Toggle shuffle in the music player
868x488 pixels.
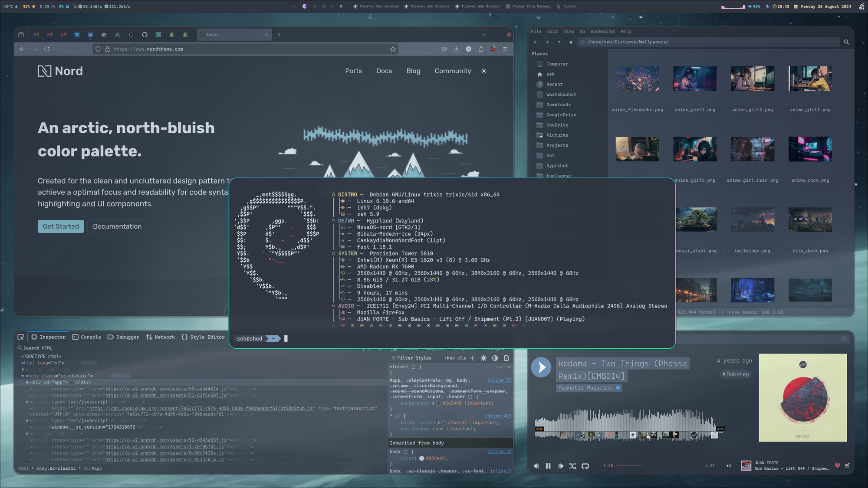click(x=573, y=466)
